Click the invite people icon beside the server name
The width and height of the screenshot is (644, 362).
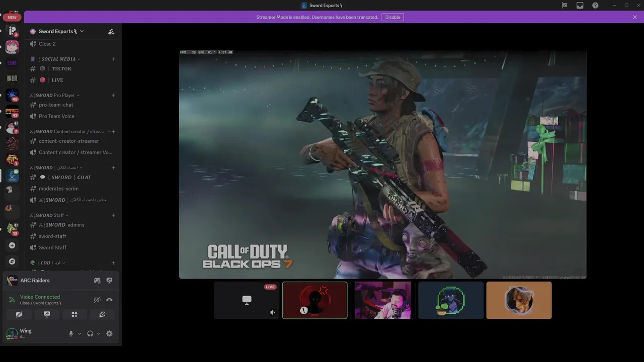[x=111, y=31]
